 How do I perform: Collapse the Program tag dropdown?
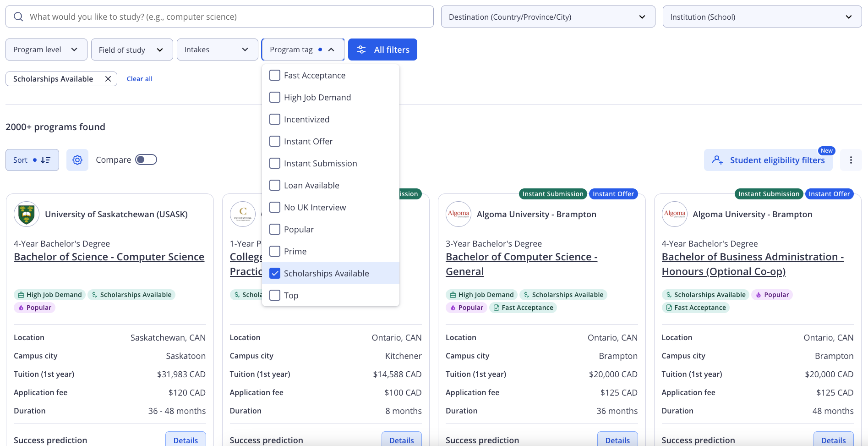pyautogui.click(x=303, y=50)
